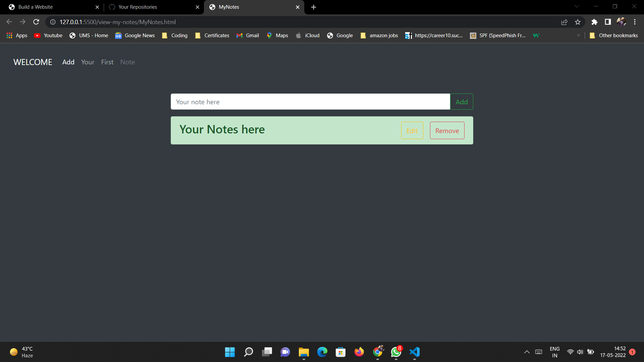Focus the Your note here input
The width and height of the screenshot is (644, 362).
click(x=310, y=102)
